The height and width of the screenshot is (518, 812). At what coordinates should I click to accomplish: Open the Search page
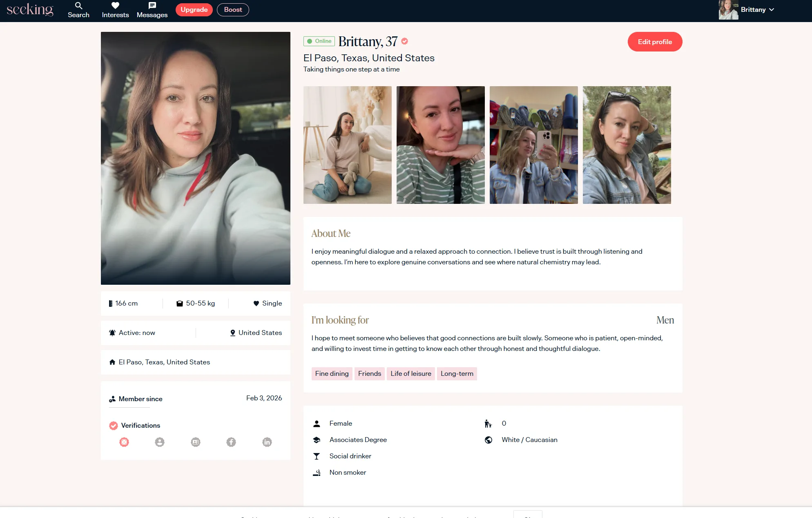click(78, 10)
